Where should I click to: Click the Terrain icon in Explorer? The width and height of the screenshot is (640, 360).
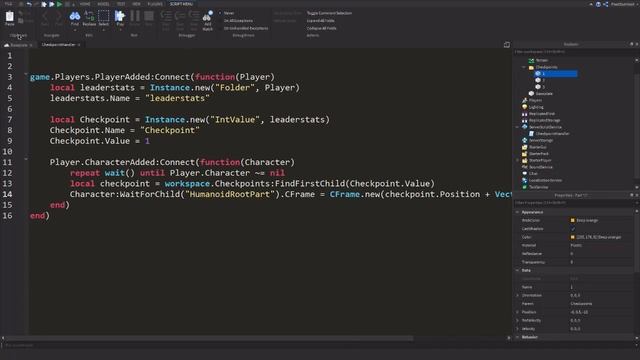coord(531,60)
